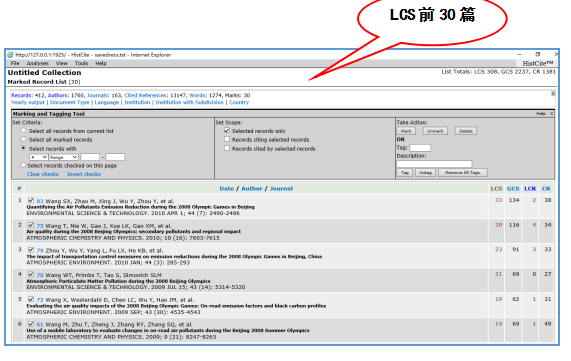Uncheck record 79 Zhou Y checkbox
571x361 pixels.
pos(31,250)
